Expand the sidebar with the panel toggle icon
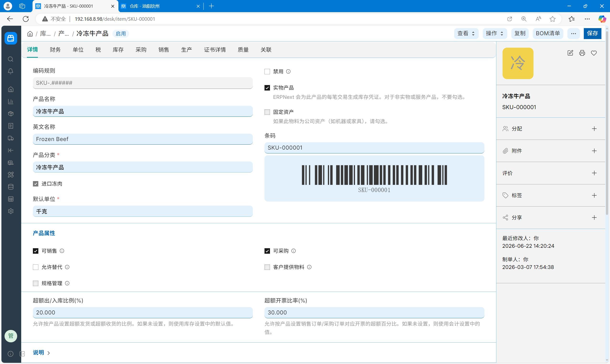This screenshot has width=610, height=364. click(22, 354)
